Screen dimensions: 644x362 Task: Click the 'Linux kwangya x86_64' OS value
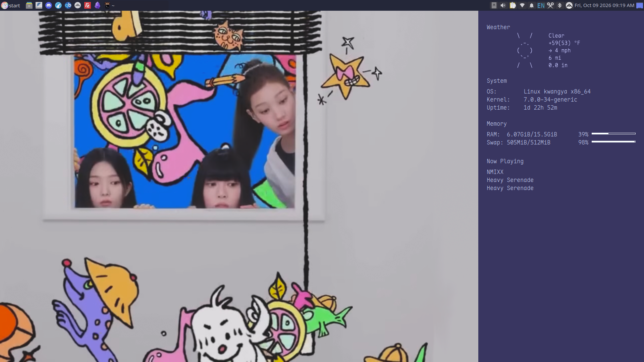click(557, 92)
